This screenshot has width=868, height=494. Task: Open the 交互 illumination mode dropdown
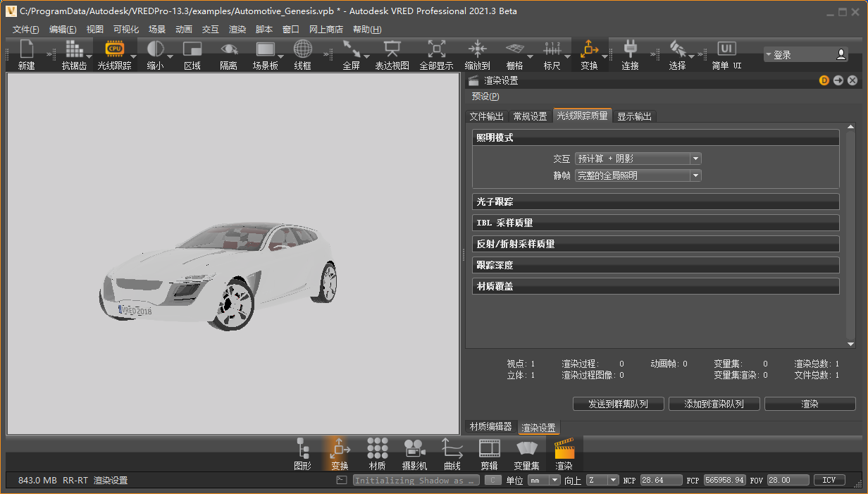point(638,159)
